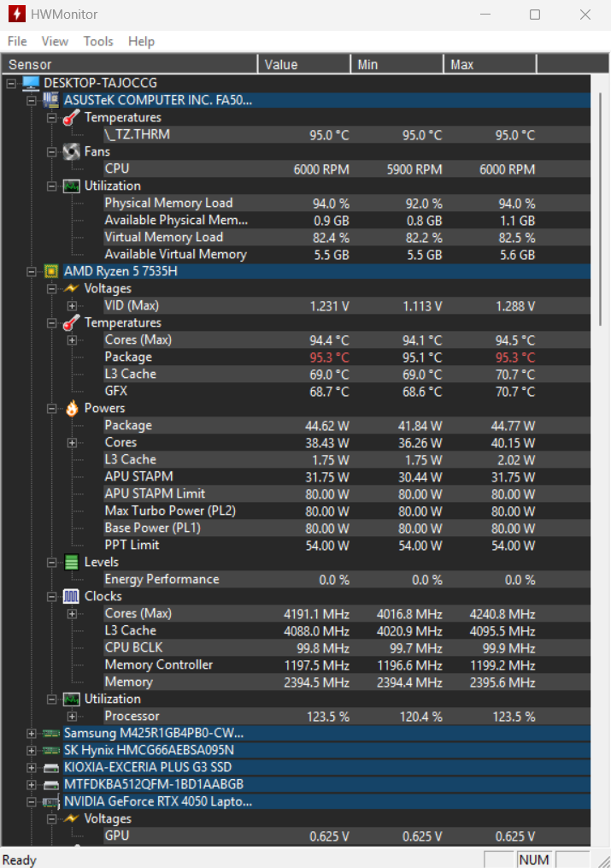Expand the Cores (Max) temperature entry
Image resolution: width=611 pixels, height=868 pixels.
[x=72, y=340]
